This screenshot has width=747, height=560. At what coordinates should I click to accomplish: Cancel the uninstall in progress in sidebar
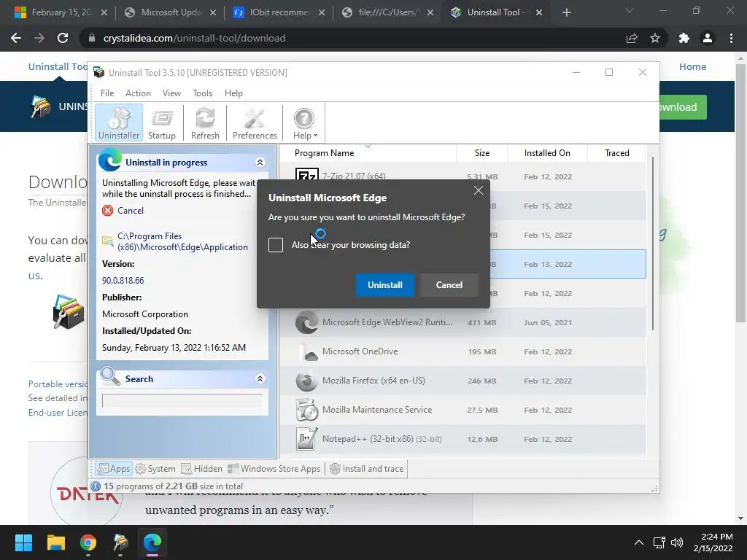pyautogui.click(x=130, y=211)
